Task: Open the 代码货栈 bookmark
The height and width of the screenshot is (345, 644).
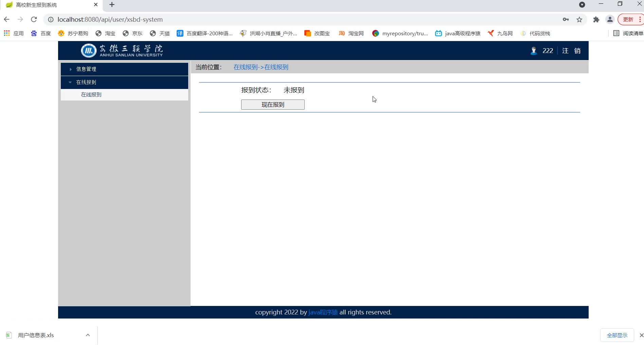Action: [535, 33]
